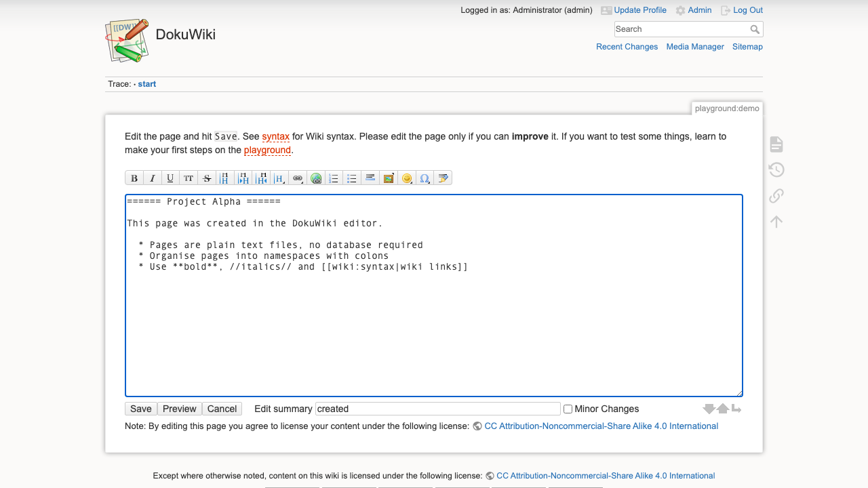Jump back to top via sidebar arrow
Screen dimensions: 868x488
click(x=776, y=222)
